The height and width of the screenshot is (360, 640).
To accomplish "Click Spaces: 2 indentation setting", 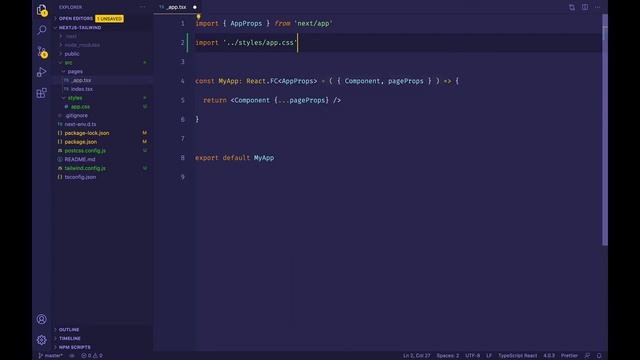I will [447, 356].
